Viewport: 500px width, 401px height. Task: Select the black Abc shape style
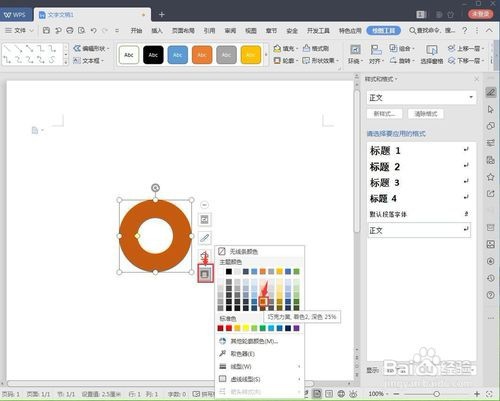153,55
